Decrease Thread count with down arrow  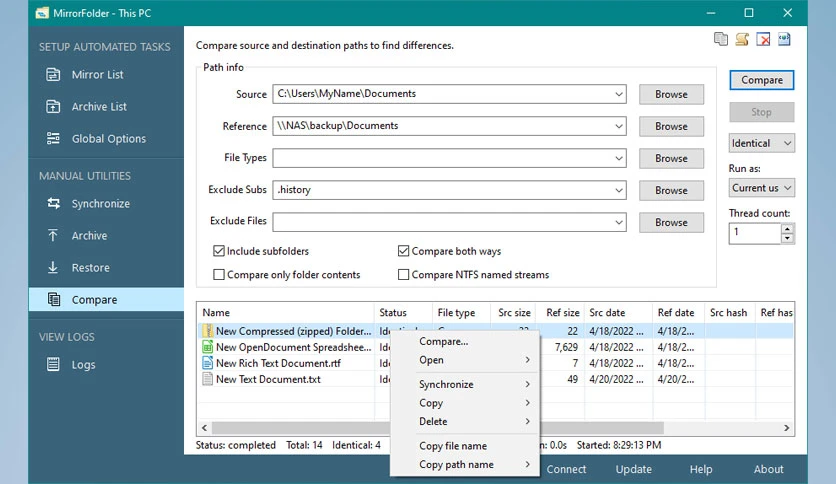[x=787, y=238]
